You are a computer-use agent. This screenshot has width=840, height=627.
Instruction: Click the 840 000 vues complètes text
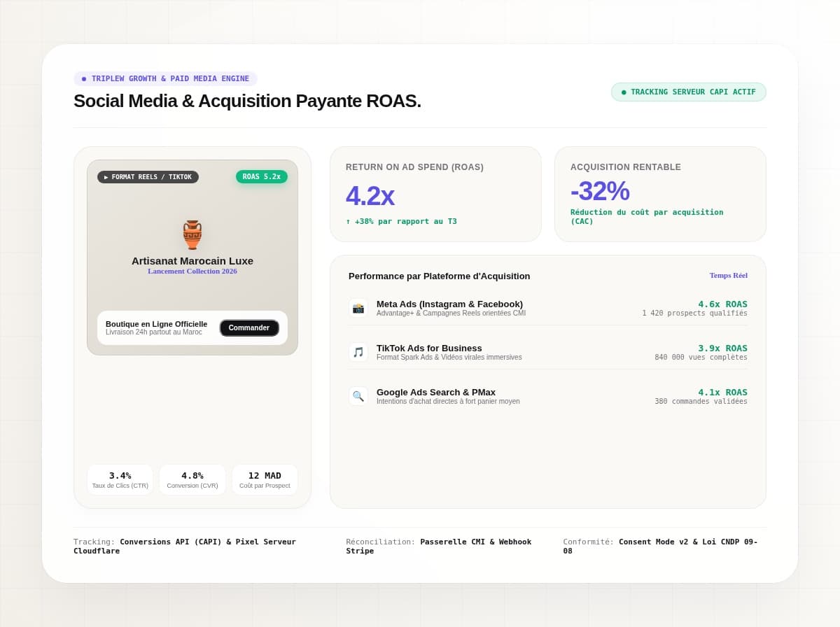[x=701, y=358]
